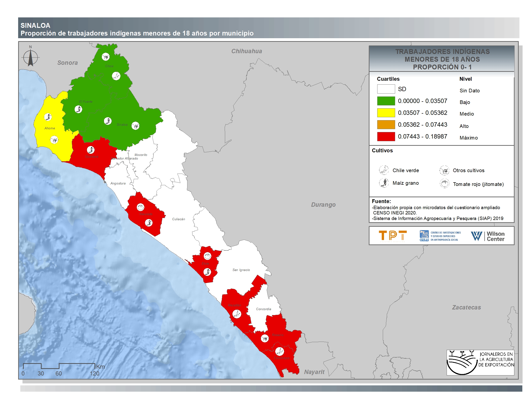
Task: Click the Maíz grano legend icon
Action: point(384,183)
